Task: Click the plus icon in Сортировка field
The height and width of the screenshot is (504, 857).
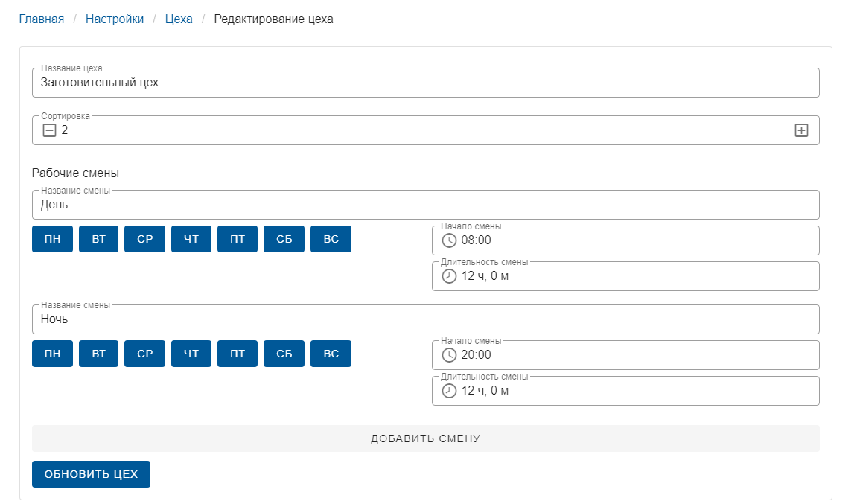Action: point(801,130)
